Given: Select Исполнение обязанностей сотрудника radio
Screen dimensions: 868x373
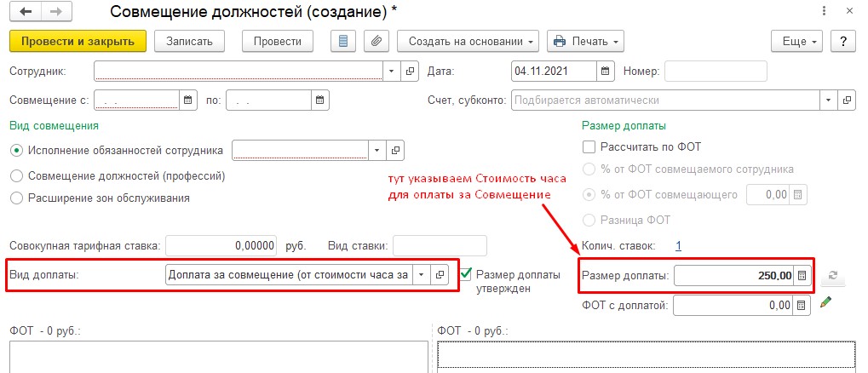Looking at the screenshot, I should pos(16,150).
